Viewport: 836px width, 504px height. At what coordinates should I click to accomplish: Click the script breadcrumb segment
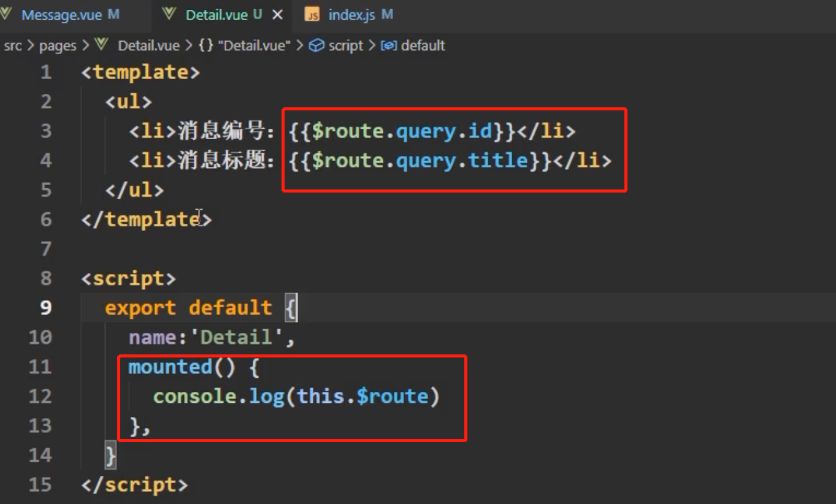345,46
